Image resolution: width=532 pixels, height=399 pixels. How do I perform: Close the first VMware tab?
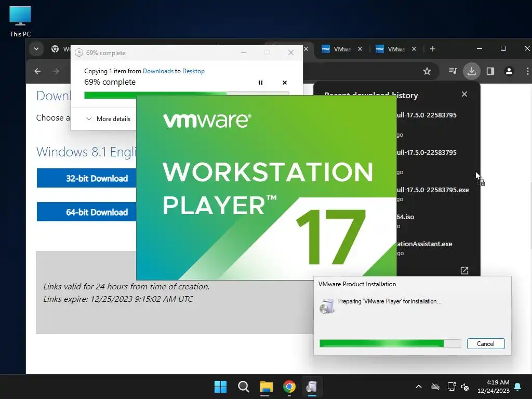pos(360,49)
